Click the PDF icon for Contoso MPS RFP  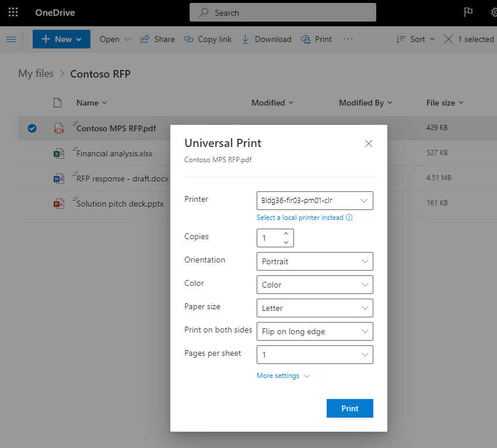pos(58,128)
